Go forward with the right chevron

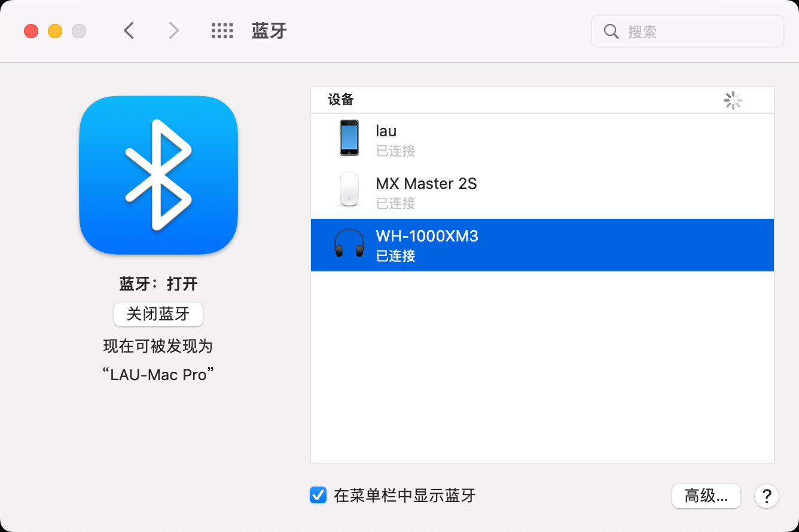[174, 30]
